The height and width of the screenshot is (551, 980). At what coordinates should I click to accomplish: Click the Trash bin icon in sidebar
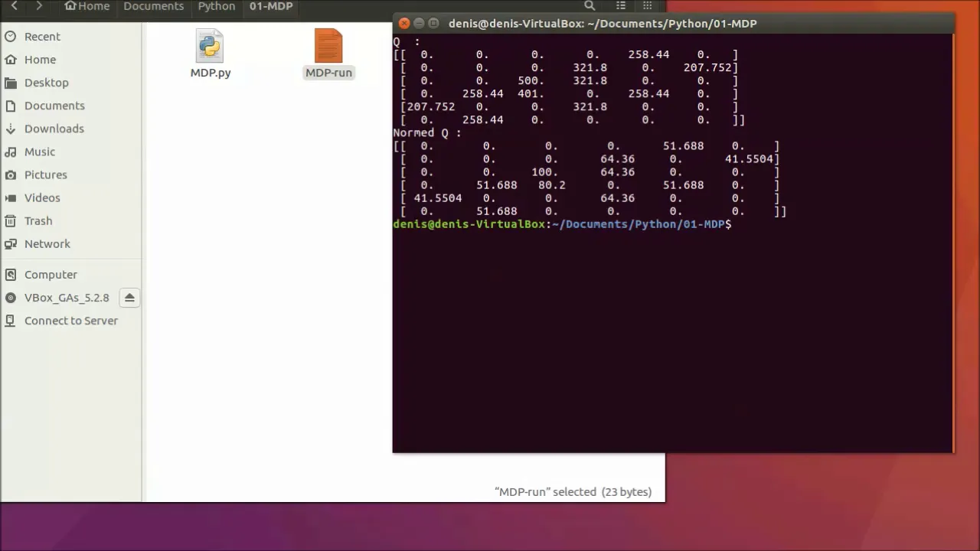pos(11,220)
